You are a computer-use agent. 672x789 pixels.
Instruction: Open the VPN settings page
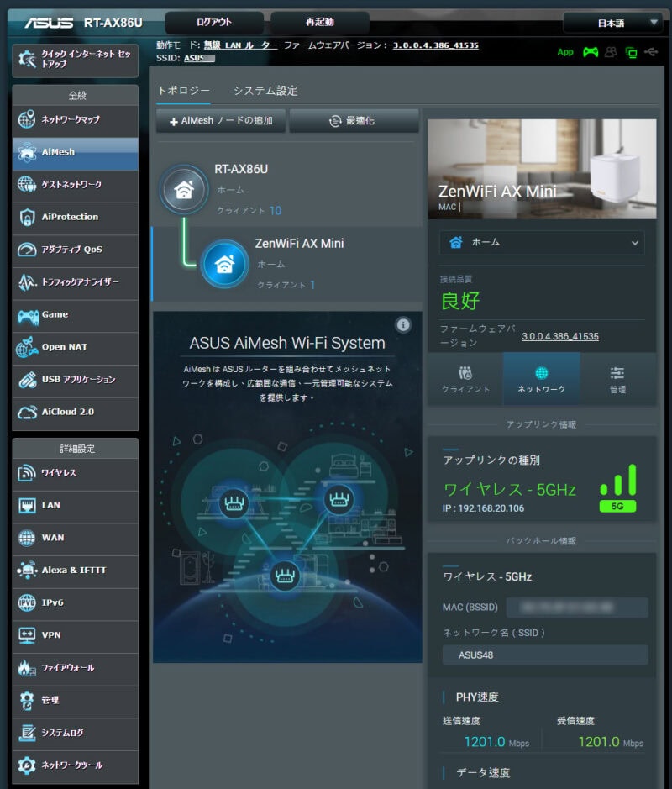pyautogui.click(x=76, y=635)
